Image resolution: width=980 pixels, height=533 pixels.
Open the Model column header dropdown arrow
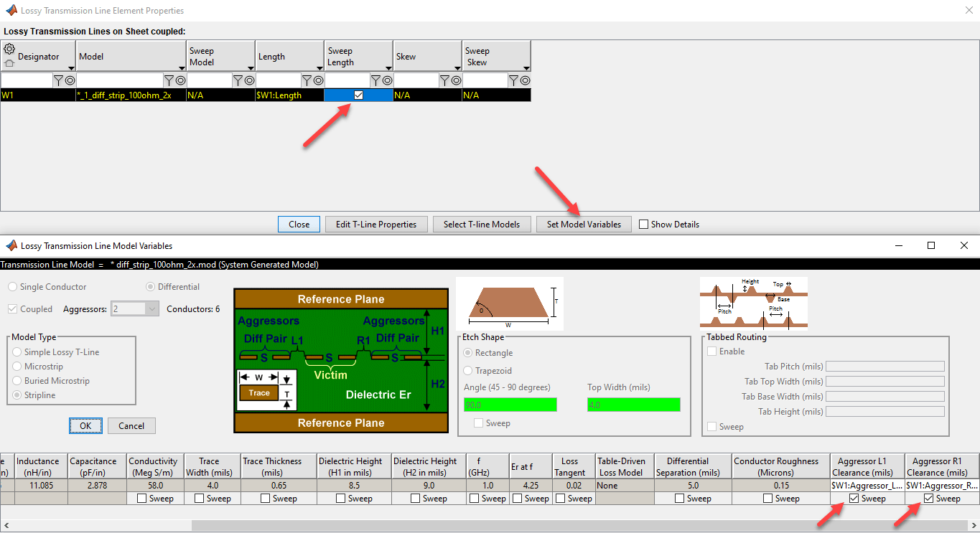pos(181,67)
